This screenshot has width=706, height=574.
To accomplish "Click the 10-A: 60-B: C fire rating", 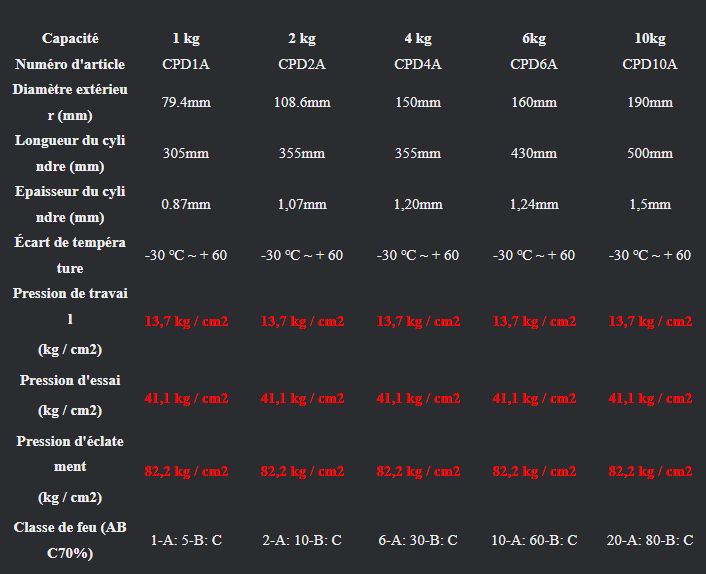I will click(534, 539).
